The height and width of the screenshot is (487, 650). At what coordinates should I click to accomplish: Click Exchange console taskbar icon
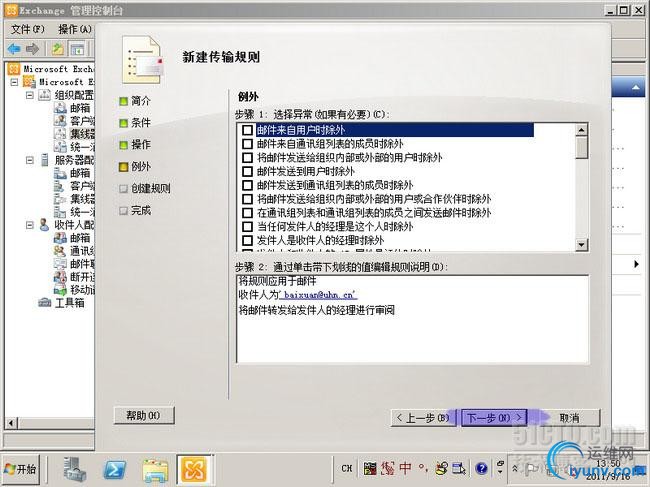[194, 470]
